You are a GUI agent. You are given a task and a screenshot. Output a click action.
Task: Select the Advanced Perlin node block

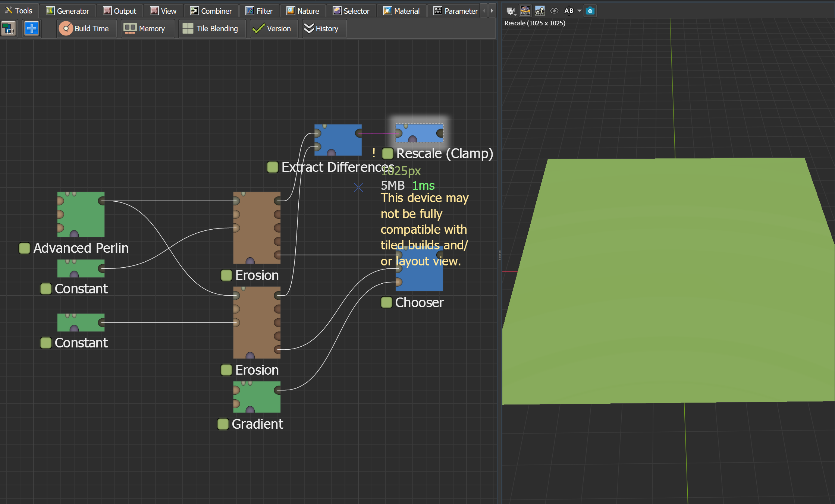click(81, 214)
